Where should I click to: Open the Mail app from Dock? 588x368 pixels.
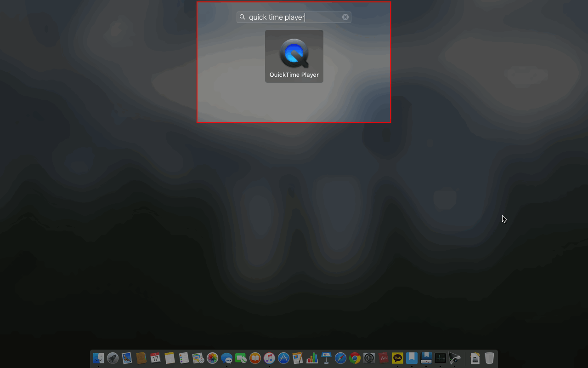pos(127,358)
